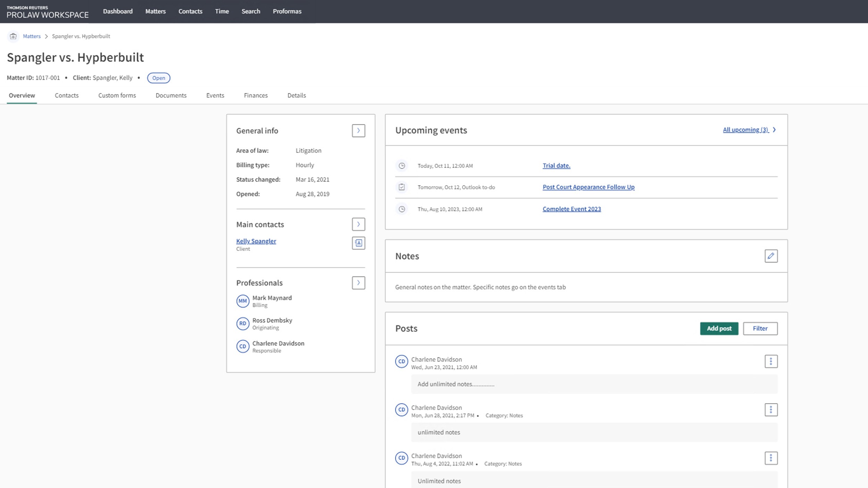
Task: Click the to-do icon for Outlook task
Action: [x=402, y=187]
